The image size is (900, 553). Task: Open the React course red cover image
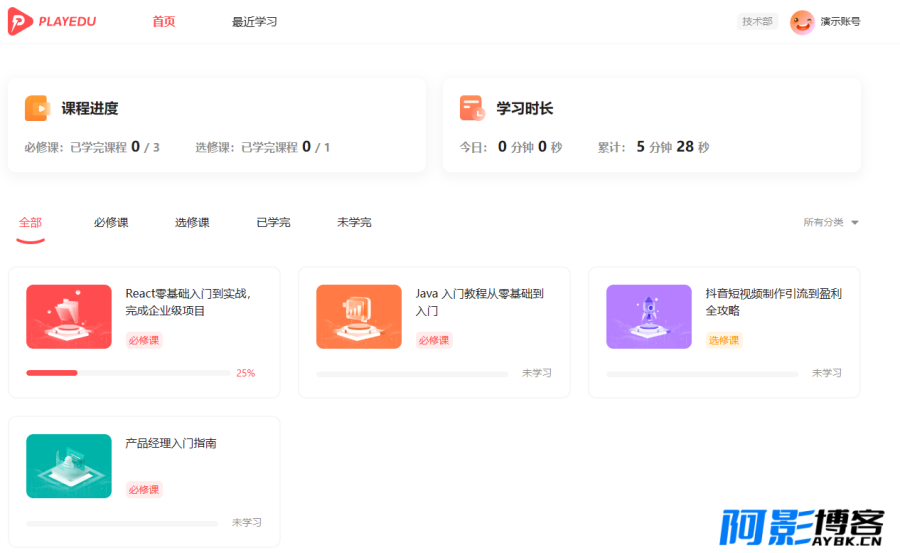(69, 316)
